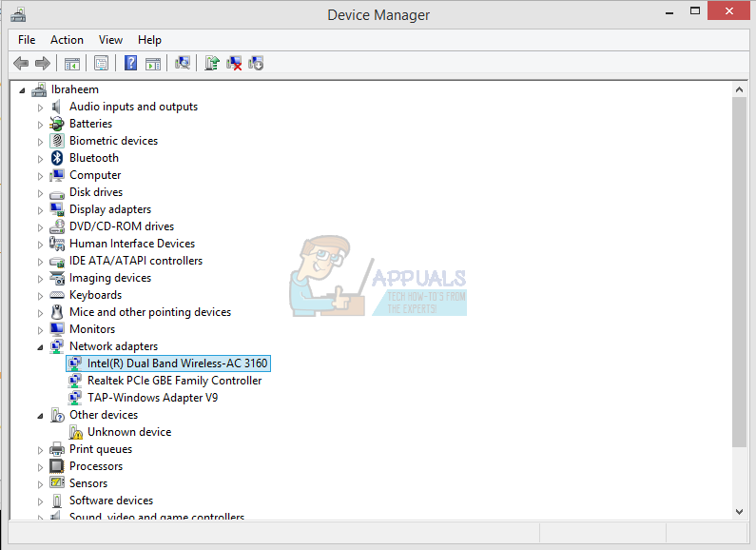Click the Realtek PCIe adapter icon
Screen dimensions: 756x550
(x=75, y=381)
